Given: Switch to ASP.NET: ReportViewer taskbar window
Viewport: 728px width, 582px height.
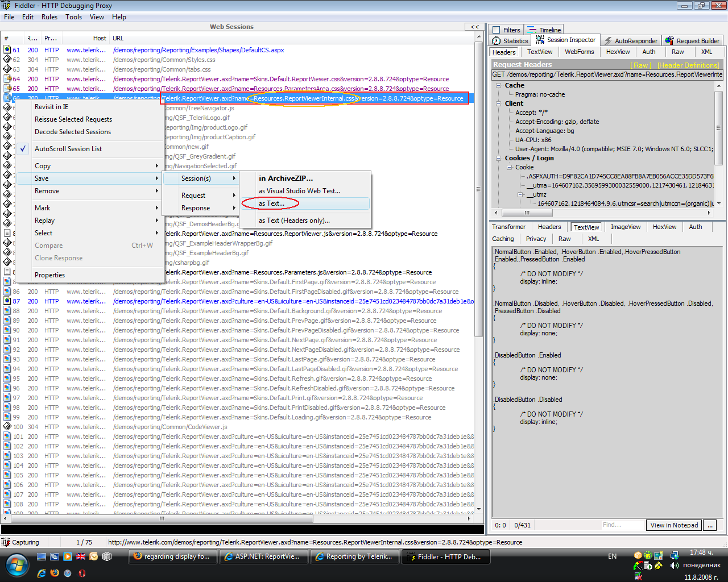Looking at the screenshot, I should tap(264, 557).
